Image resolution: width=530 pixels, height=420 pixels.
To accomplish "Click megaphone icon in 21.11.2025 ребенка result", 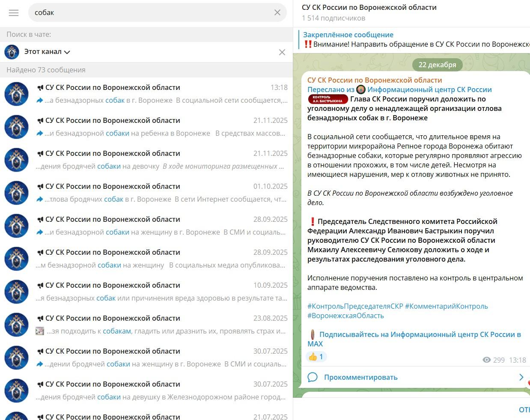I will pyautogui.click(x=40, y=121).
